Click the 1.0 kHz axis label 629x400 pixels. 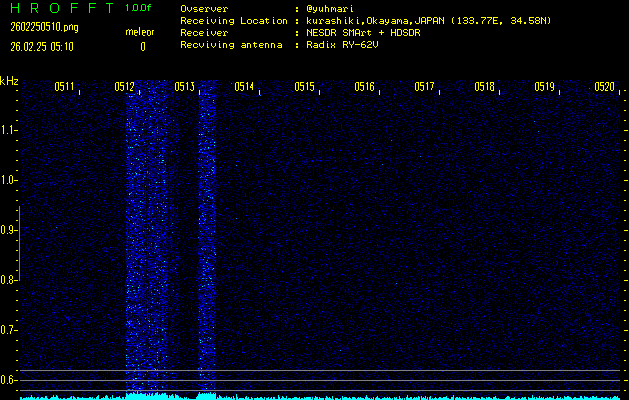pos(7,180)
